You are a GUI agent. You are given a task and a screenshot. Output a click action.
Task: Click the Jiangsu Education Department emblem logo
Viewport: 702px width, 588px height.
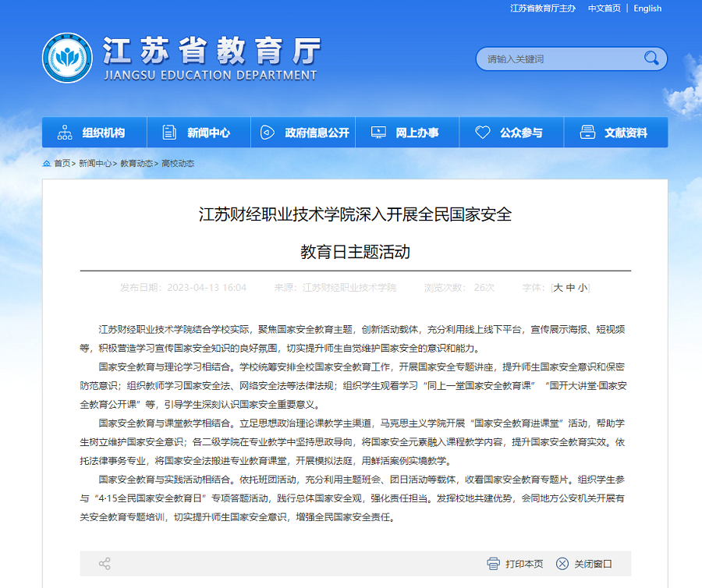[67, 58]
